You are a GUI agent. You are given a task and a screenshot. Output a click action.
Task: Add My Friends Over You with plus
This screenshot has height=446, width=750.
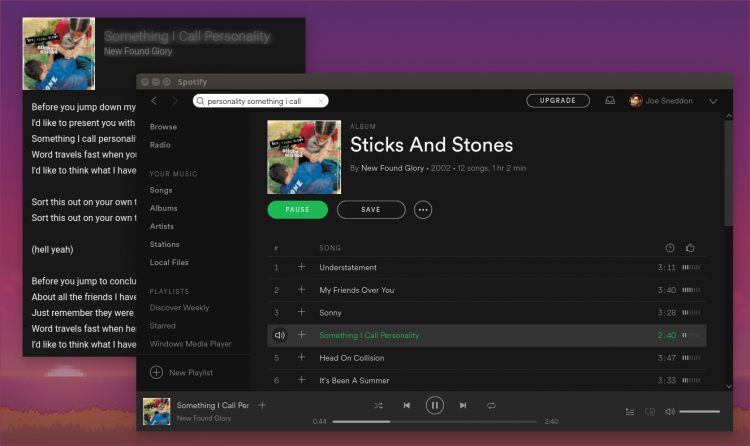[x=301, y=290]
